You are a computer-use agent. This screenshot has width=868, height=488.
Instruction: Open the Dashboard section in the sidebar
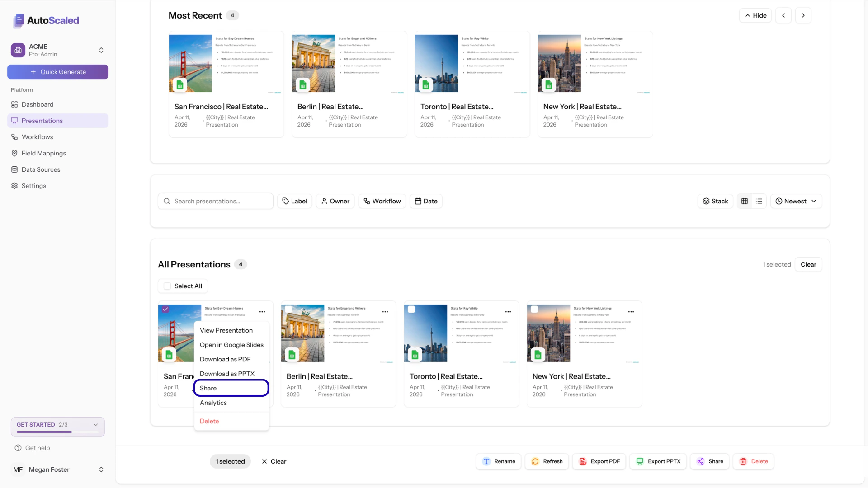tap(38, 104)
